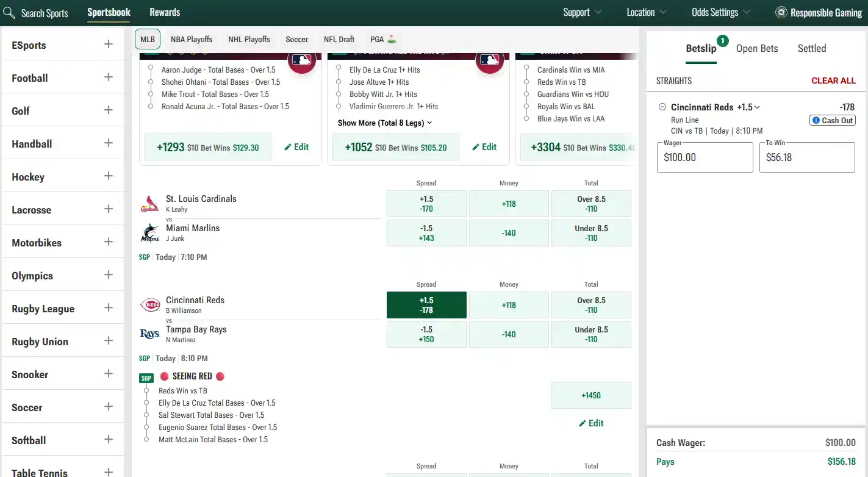The width and height of the screenshot is (868, 477).
Task: Expand the Snooker category plus icon
Action: click(x=109, y=373)
